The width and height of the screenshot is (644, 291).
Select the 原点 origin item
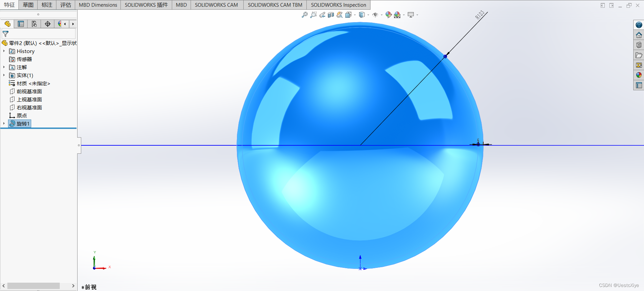[x=18, y=115]
